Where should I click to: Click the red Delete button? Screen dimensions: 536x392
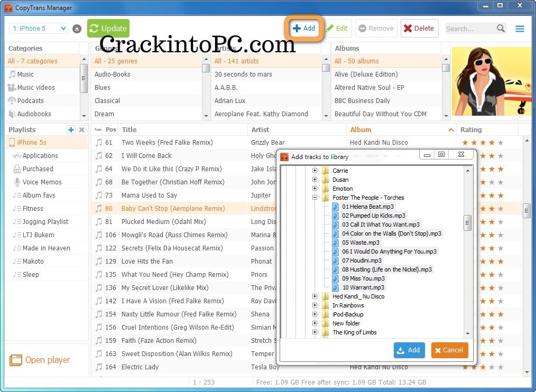[419, 29]
